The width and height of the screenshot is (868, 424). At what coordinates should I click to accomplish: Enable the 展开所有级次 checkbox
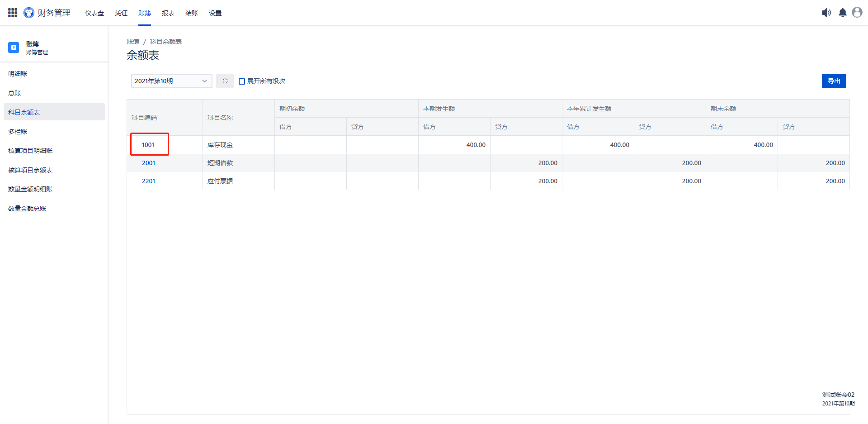click(242, 81)
